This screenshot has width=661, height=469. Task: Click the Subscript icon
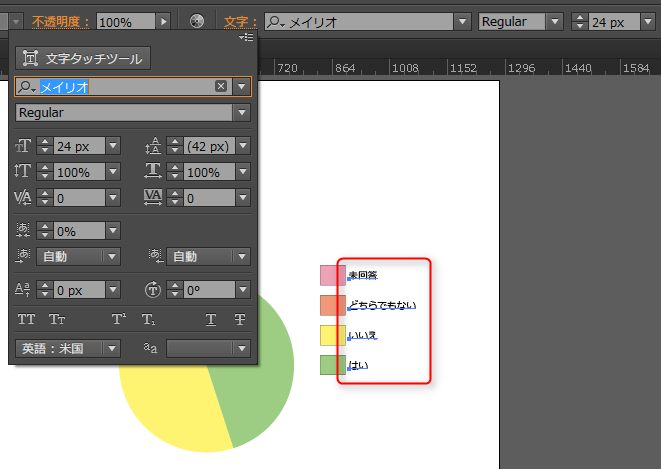click(x=148, y=320)
